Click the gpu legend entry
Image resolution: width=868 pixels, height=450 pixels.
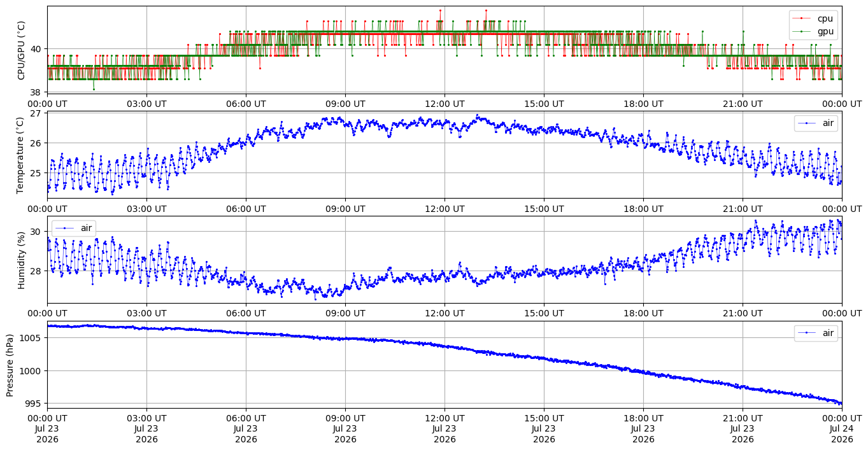[813, 31]
